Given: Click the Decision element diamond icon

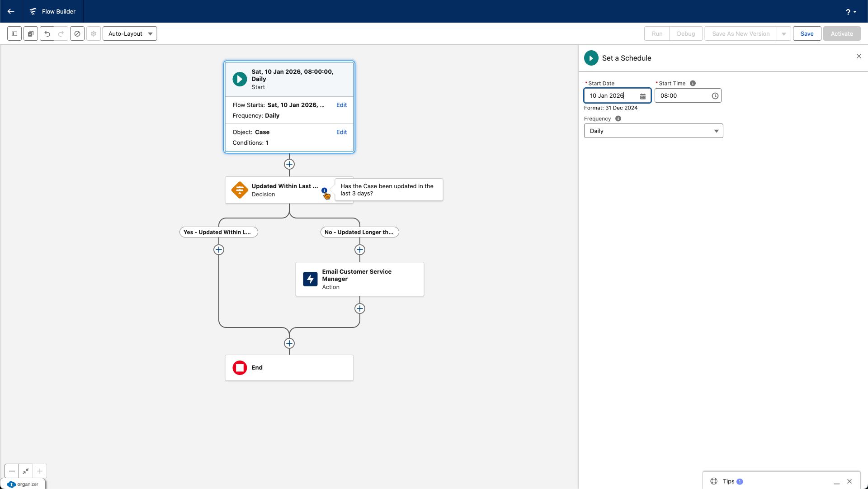Looking at the screenshot, I should [x=240, y=190].
